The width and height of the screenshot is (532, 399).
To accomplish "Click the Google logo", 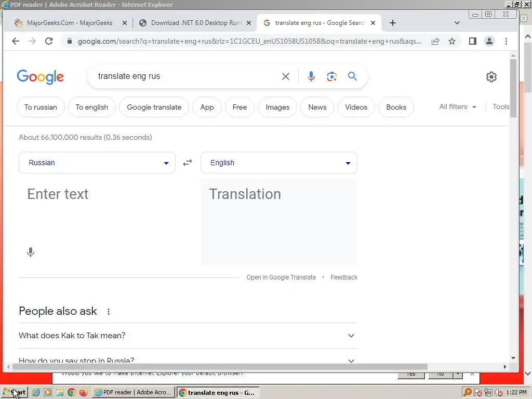I will [41, 77].
